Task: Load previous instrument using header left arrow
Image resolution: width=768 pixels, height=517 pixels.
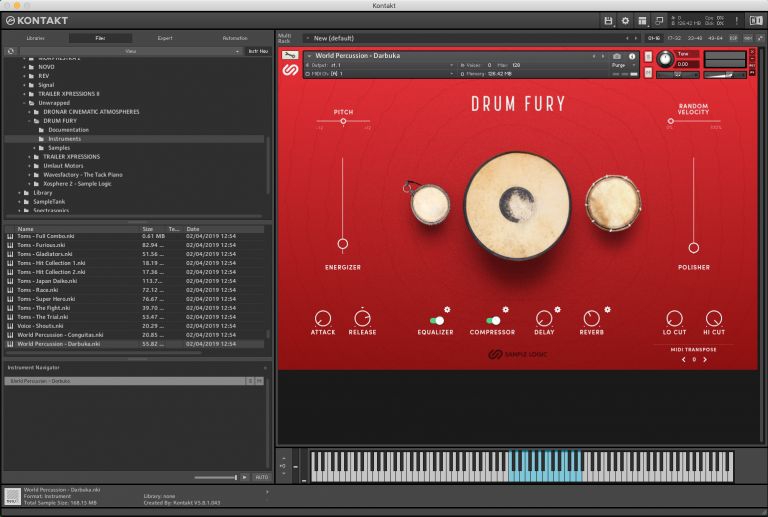Action: (594, 56)
